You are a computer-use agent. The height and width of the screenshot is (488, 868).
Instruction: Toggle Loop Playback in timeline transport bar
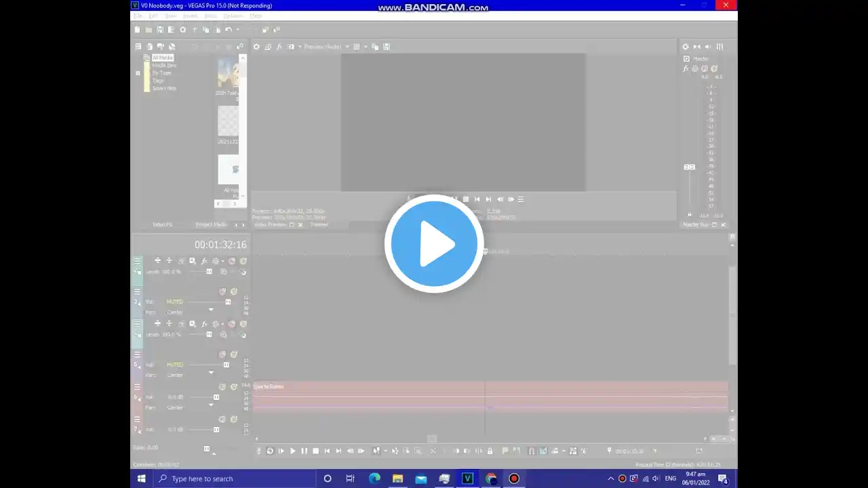[270, 451]
